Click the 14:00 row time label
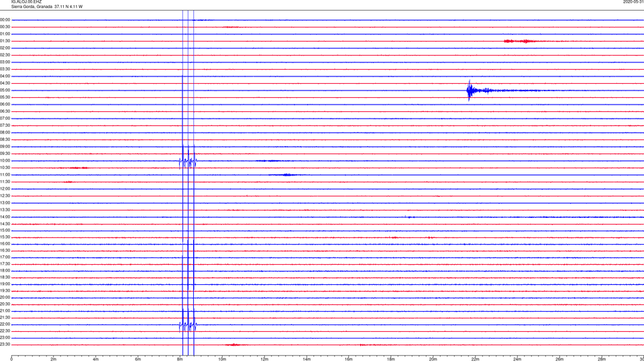Image resolution: width=644 pixels, height=362 pixels. coord(5,217)
